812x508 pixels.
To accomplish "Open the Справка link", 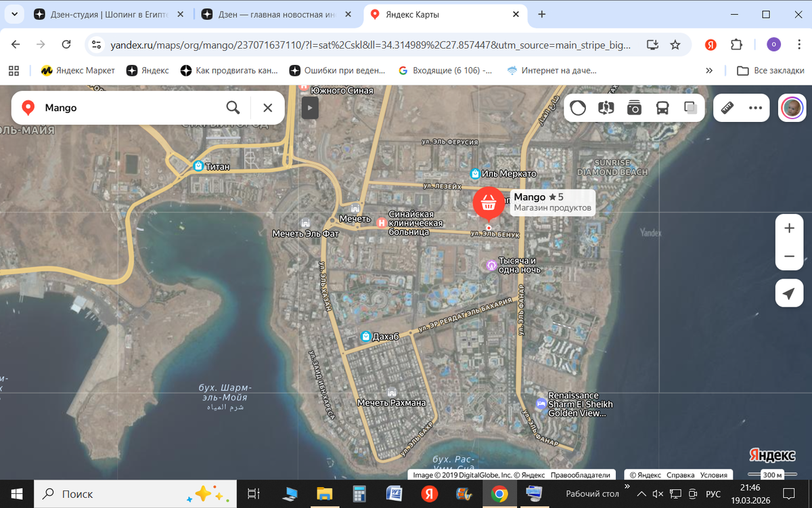I will click(680, 475).
